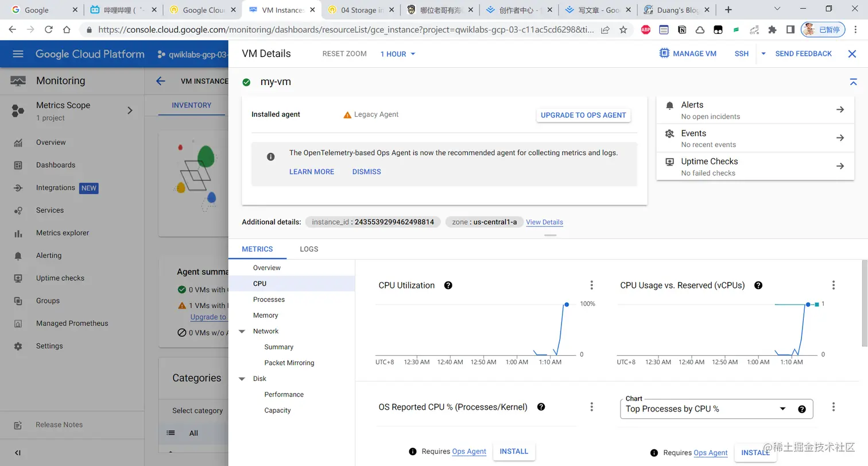Open options menu beside the Chart selector

point(834,407)
